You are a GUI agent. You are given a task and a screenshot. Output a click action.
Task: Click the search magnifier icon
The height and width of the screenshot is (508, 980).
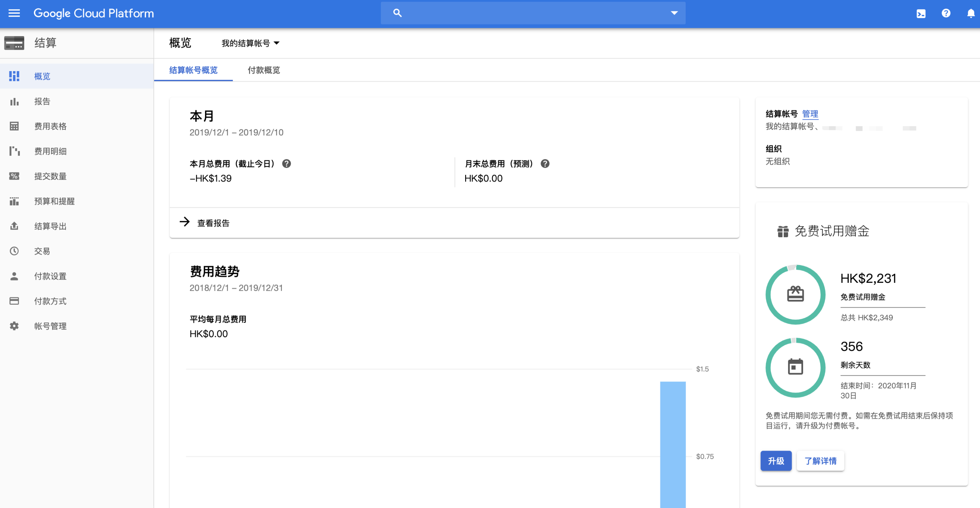point(397,13)
